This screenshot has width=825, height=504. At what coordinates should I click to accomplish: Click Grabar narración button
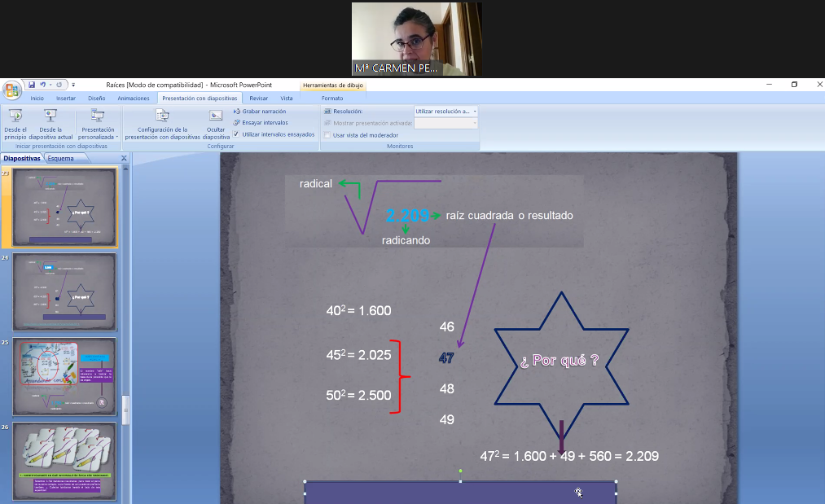click(x=264, y=111)
